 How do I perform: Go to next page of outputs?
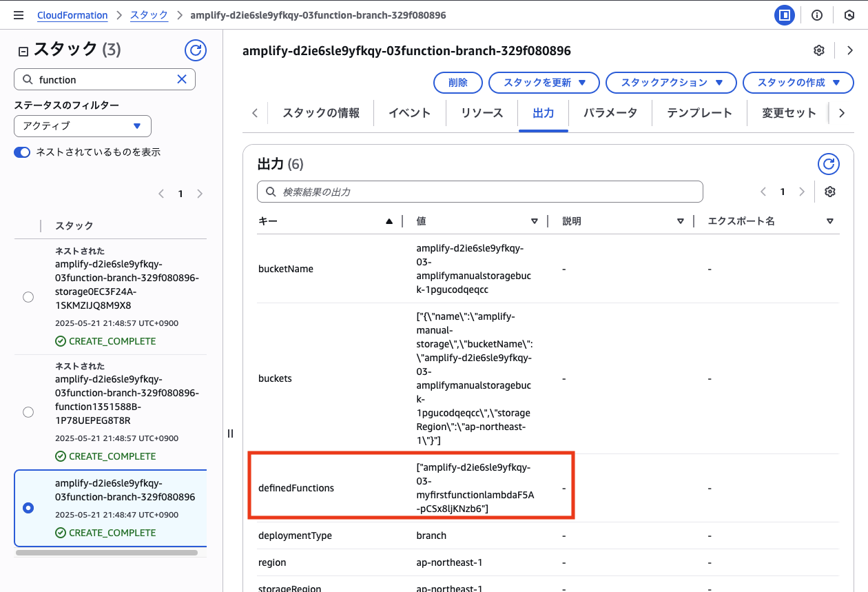point(802,192)
